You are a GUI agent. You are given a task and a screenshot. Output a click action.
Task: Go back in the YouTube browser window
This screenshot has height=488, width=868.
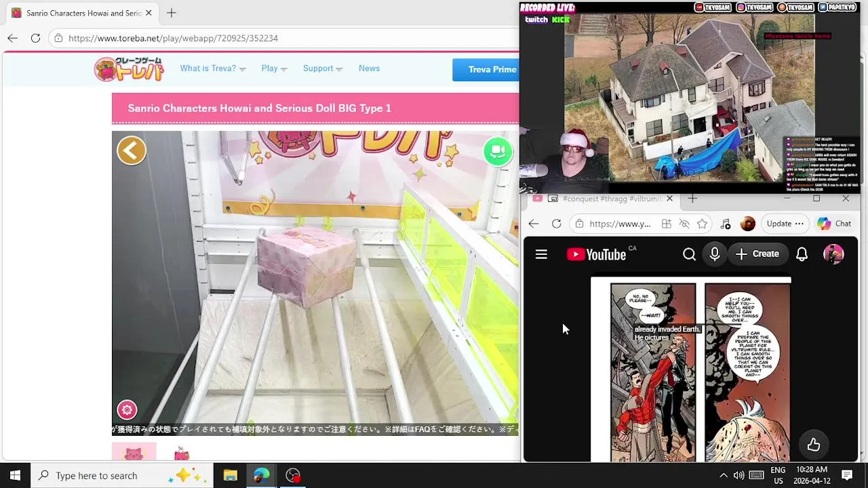534,224
